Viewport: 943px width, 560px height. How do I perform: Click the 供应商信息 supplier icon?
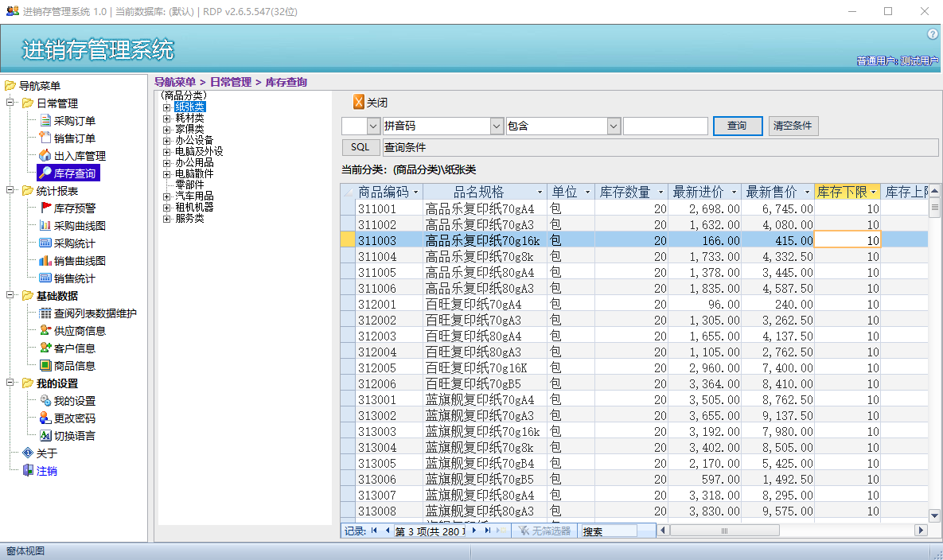[45, 331]
